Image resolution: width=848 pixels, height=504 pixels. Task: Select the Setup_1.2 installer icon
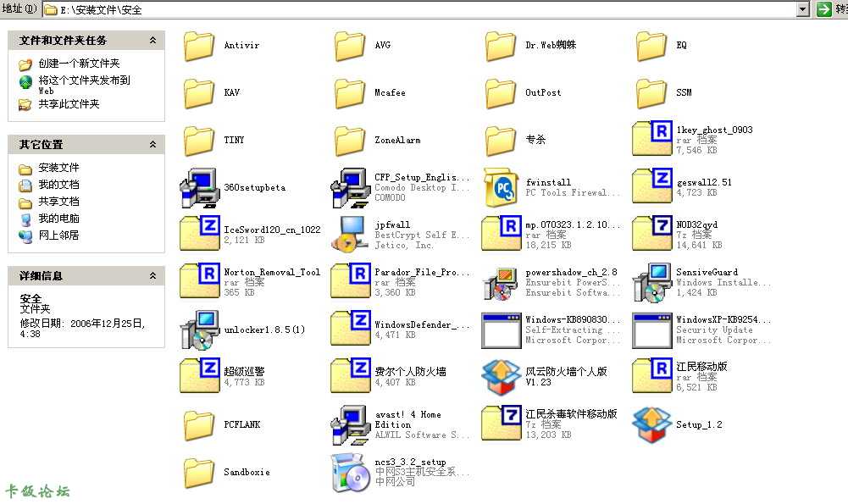(x=651, y=424)
